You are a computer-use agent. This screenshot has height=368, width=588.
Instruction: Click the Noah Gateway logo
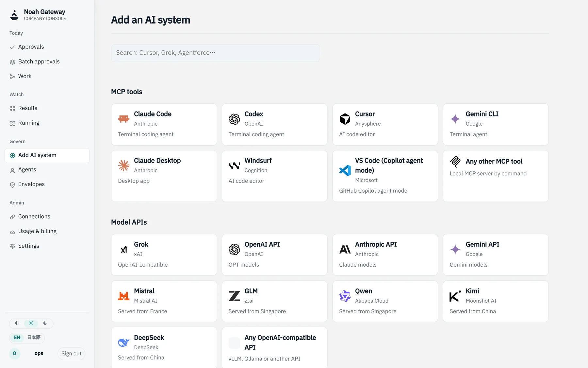14,15
